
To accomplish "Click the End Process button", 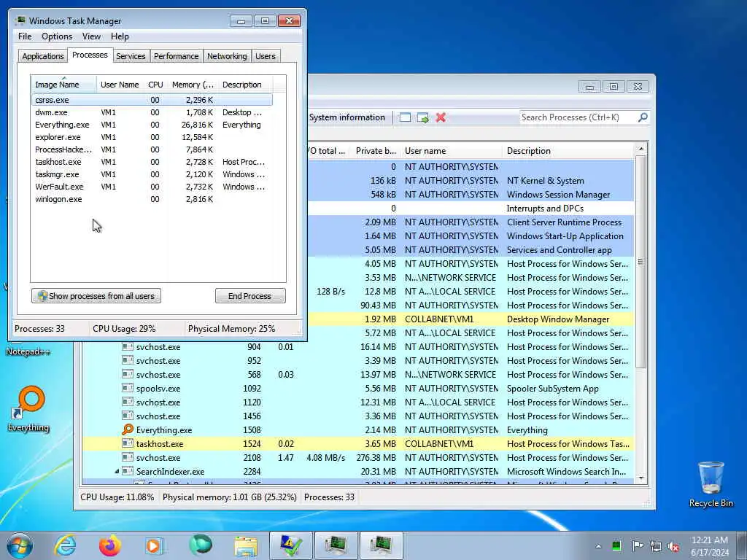I will [250, 296].
